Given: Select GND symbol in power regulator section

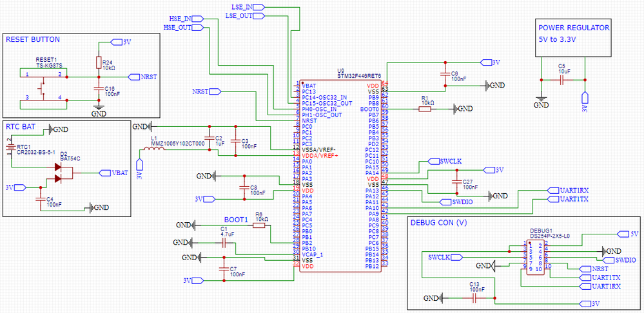Looking at the screenshot, I should (542, 102).
